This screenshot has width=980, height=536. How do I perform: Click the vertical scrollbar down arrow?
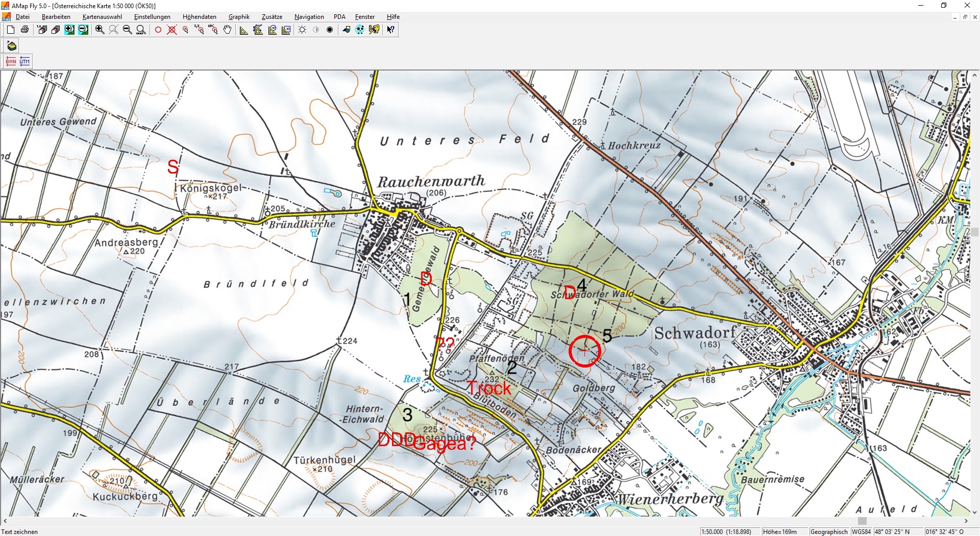pyautogui.click(x=975, y=513)
